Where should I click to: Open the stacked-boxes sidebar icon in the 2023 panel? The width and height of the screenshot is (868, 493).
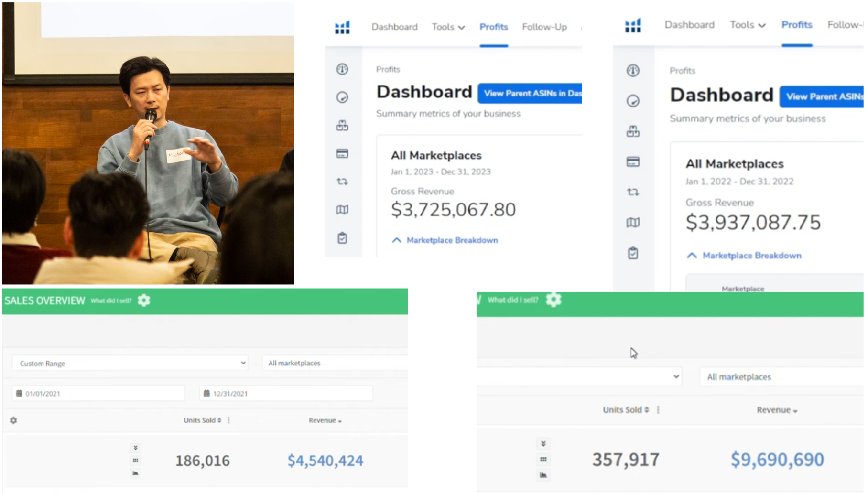[x=342, y=125]
